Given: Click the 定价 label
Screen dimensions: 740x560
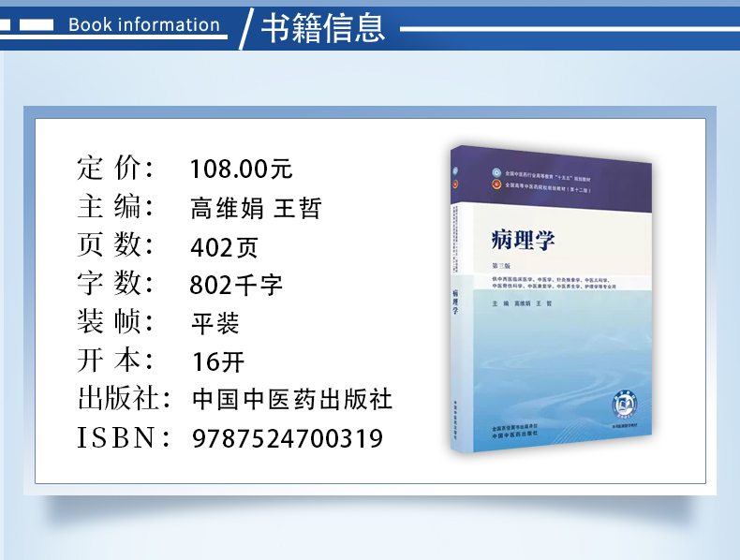Looking at the screenshot, I should (x=115, y=168).
